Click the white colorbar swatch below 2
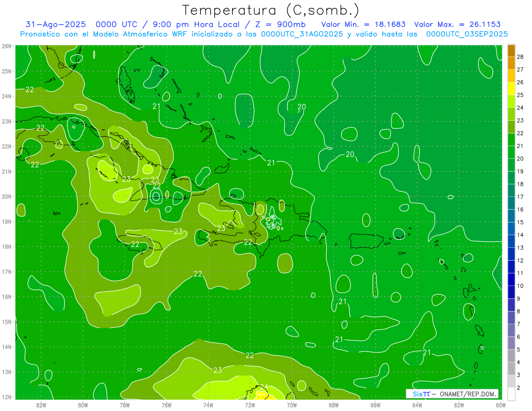 pos(511,394)
